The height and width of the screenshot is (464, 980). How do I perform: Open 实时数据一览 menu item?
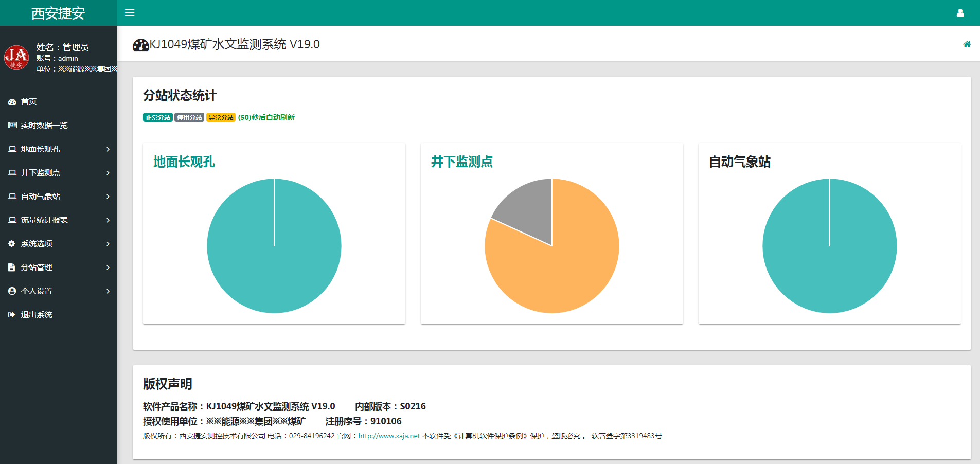pos(59,126)
